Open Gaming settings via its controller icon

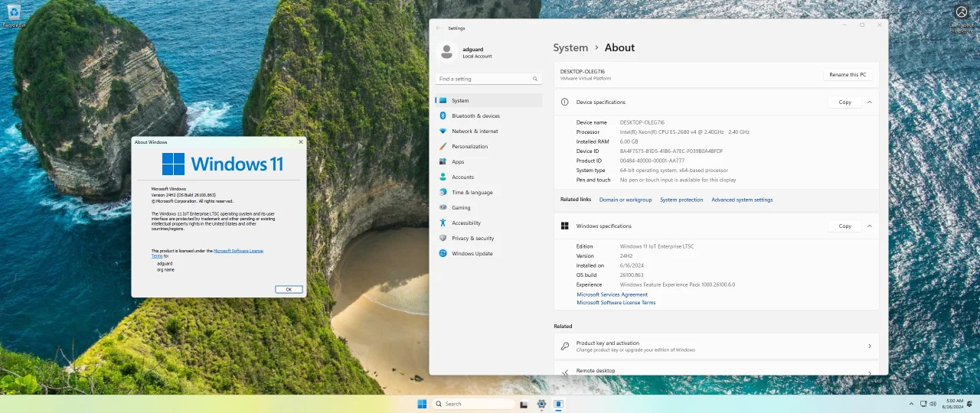click(x=443, y=207)
